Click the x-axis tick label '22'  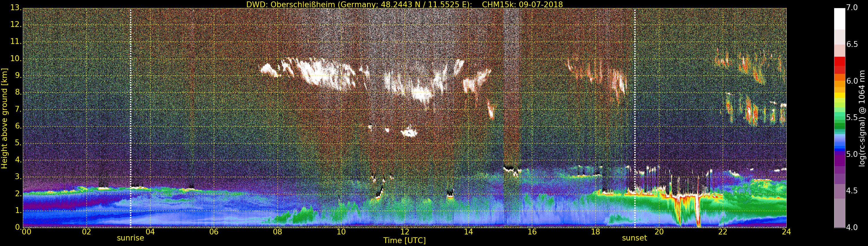(x=723, y=232)
